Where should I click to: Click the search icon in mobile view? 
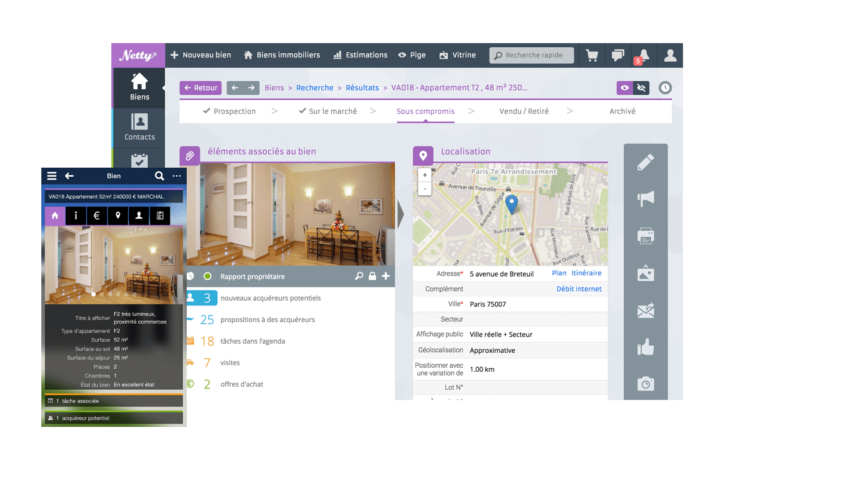point(159,176)
